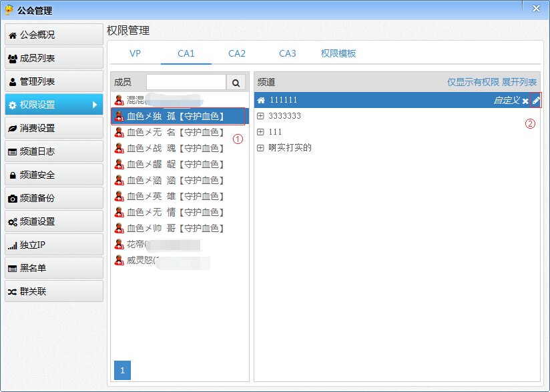Select 权限设置 permission settings item
Viewport: 550px width, 392px height.
tap(54, 105)
